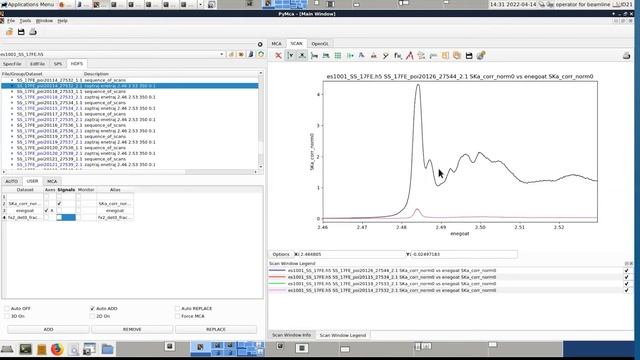The width and height of the screenshot is (640, 360).
Task: Click the open-file icon in main toolbar
Action: click(9, 32)
